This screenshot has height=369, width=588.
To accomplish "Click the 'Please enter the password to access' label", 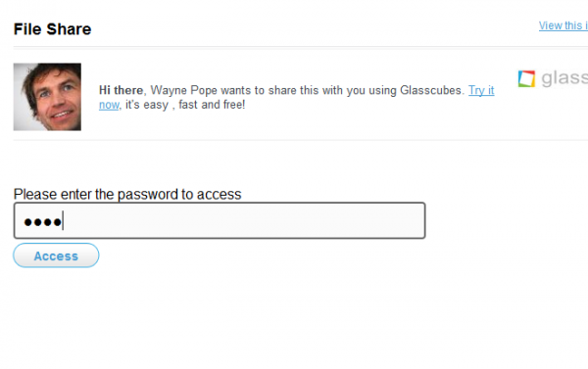I will (127, 194).
